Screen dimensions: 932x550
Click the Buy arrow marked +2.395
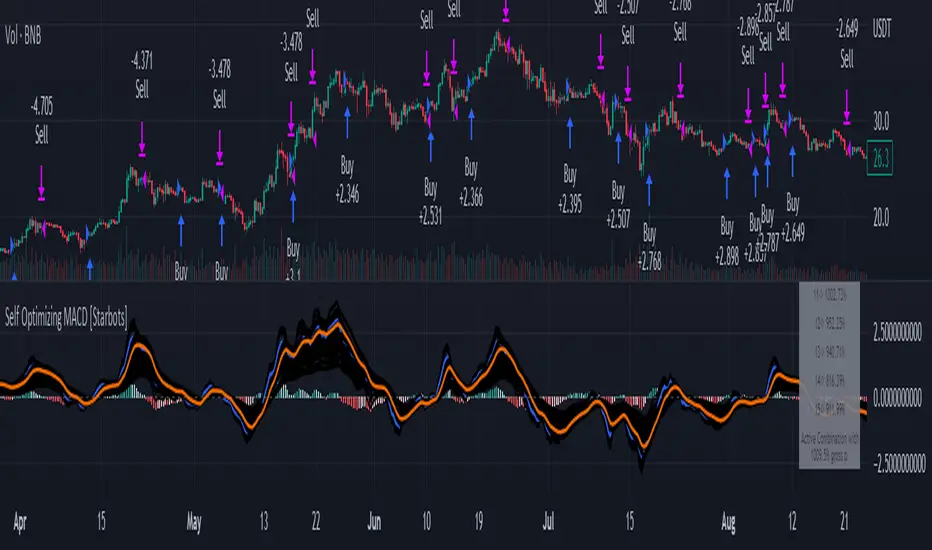tap(569, 133)
